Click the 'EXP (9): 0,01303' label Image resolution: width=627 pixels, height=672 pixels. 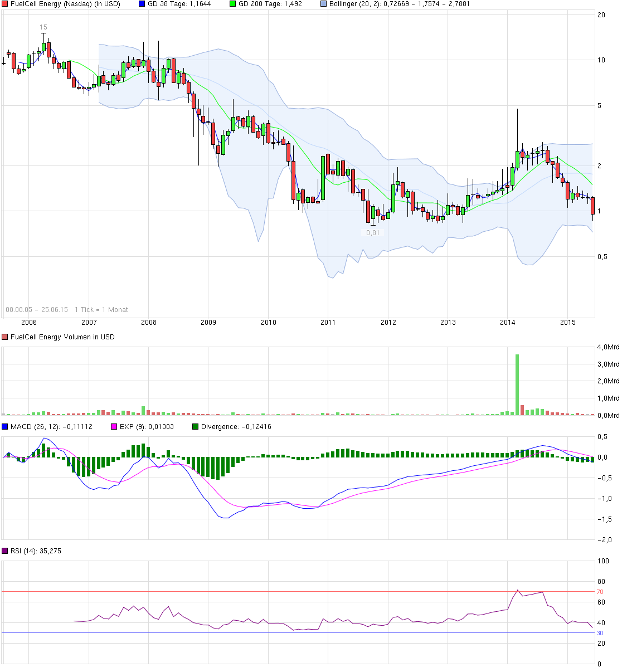pyautogui.click(x=147, y=427)
